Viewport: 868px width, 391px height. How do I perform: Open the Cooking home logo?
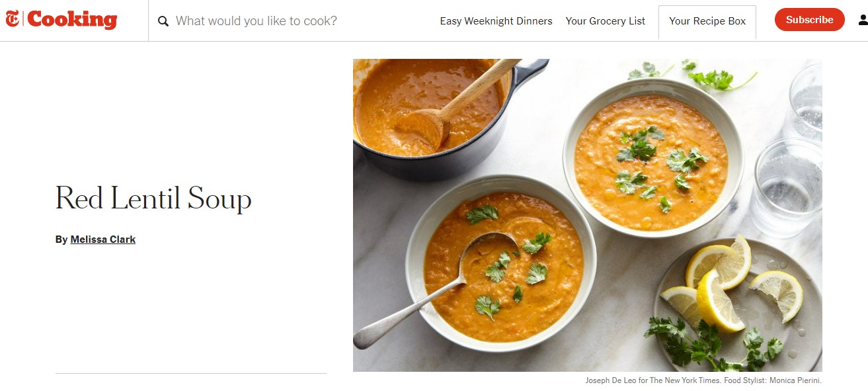tap(72, 20)
